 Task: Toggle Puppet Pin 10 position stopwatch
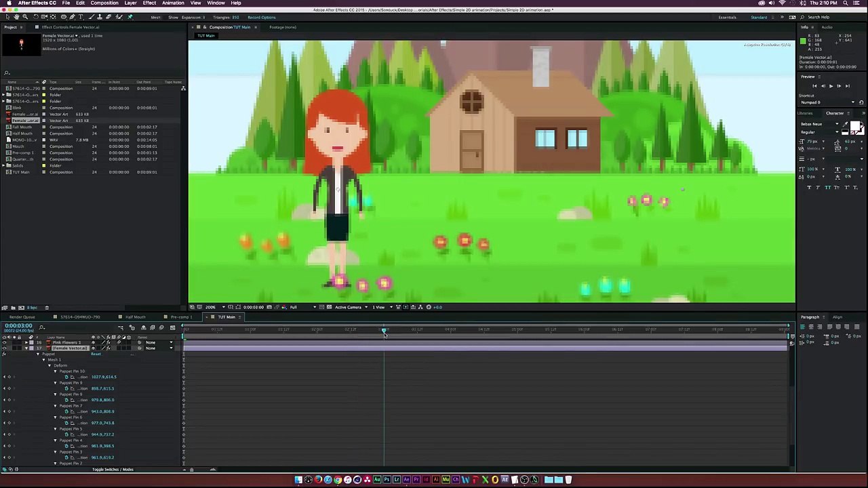[66, 377]
